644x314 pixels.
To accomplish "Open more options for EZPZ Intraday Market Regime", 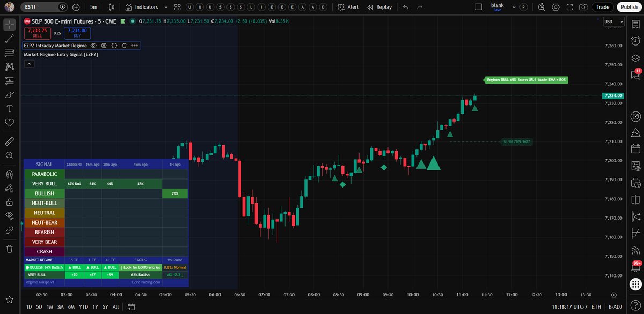I will pyautogui.click(x=135, y=46).
